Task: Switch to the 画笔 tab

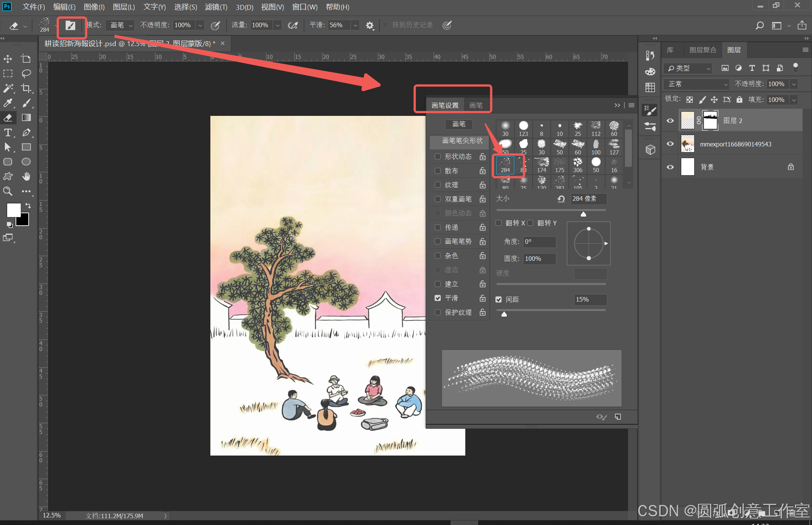Action: 476,105
